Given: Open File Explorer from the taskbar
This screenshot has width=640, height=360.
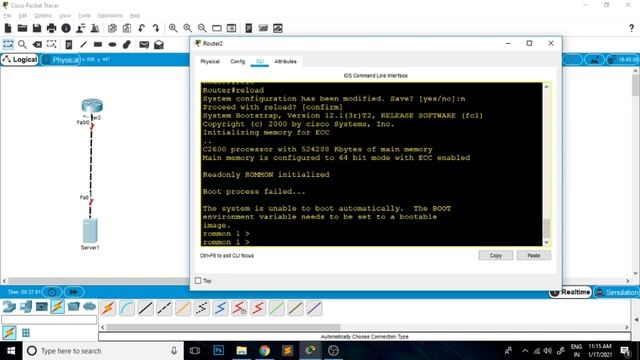Looking at the screenshot, I should point(242,351).
